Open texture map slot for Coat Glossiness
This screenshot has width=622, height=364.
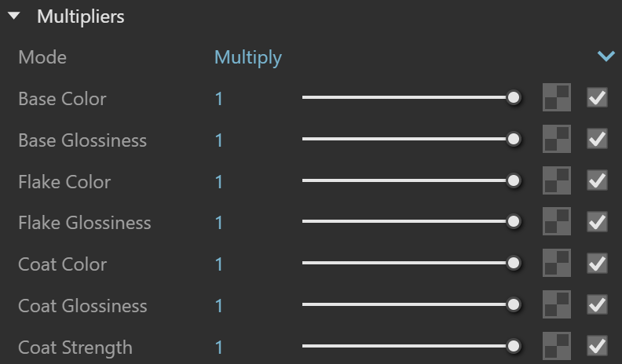[557, 304]
